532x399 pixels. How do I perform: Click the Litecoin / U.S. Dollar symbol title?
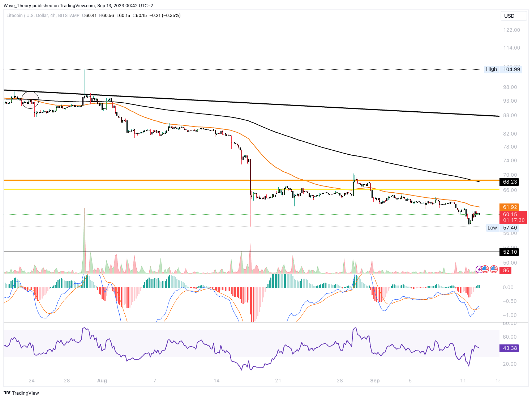43,16
